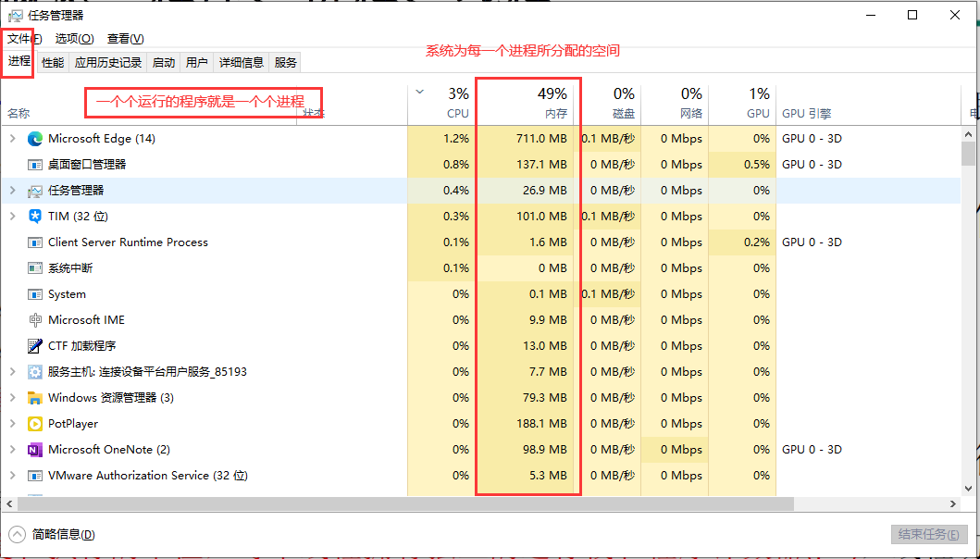Click the Microsoft Edge process icon
This screenshot has width=980, height=559.
pos(35,139)
